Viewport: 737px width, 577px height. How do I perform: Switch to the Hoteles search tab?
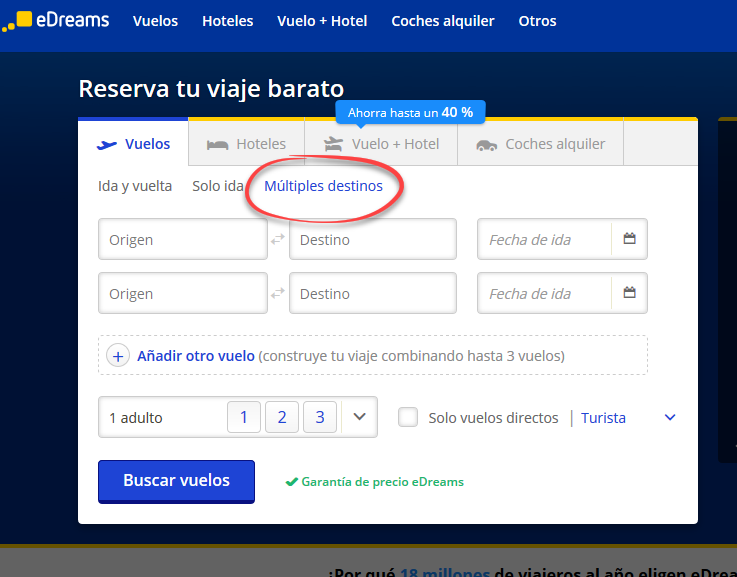pyautogui.click(x=247, y=143)
